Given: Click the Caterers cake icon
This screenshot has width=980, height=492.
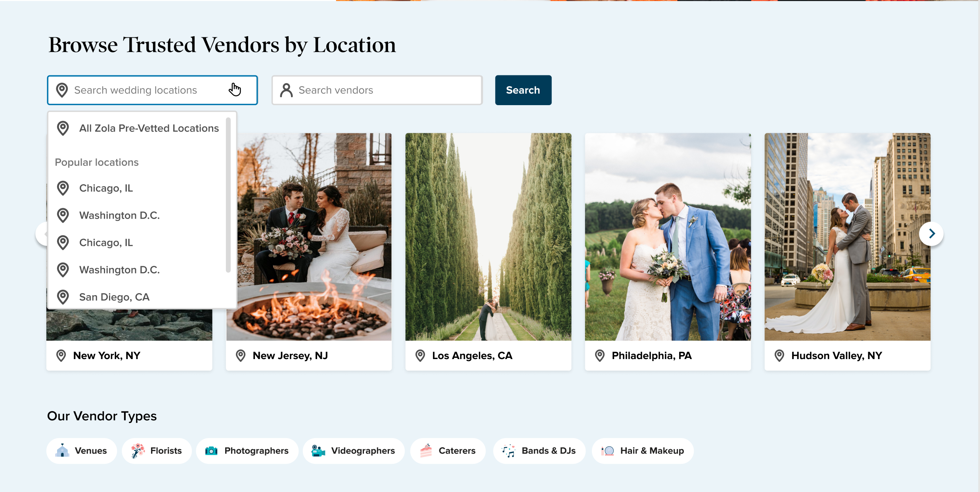Looking at the screenshot, I should click(x=426, y=451).
